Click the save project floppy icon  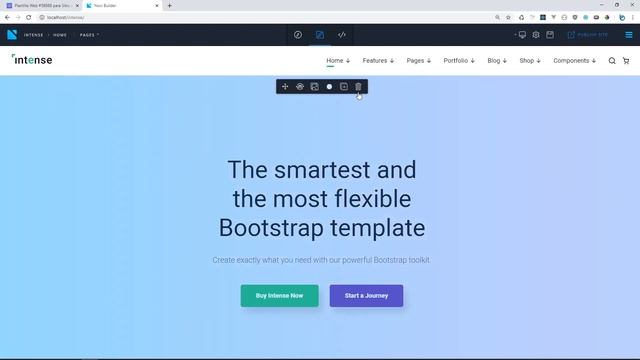[x=550, y=35]
